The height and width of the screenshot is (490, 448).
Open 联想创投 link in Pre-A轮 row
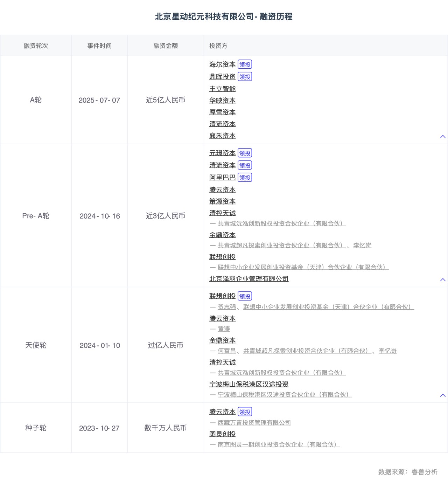click(x=222, y=257)
